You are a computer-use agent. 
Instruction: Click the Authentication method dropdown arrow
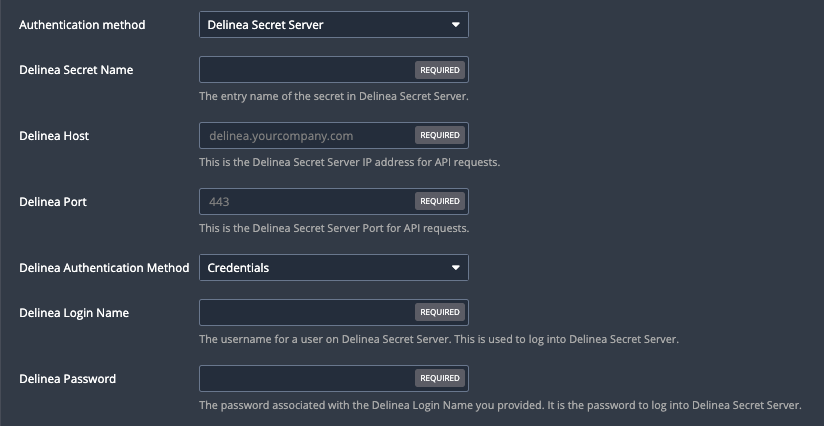pos(456,25)
